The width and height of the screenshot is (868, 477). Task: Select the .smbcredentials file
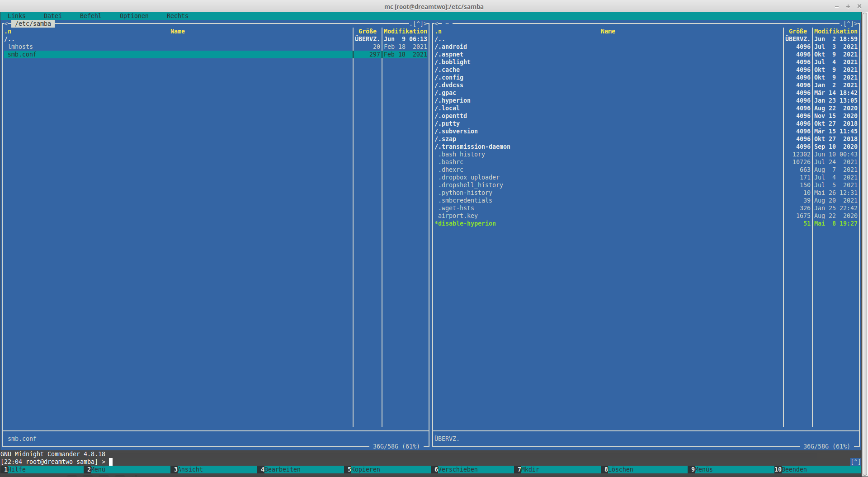467,200
